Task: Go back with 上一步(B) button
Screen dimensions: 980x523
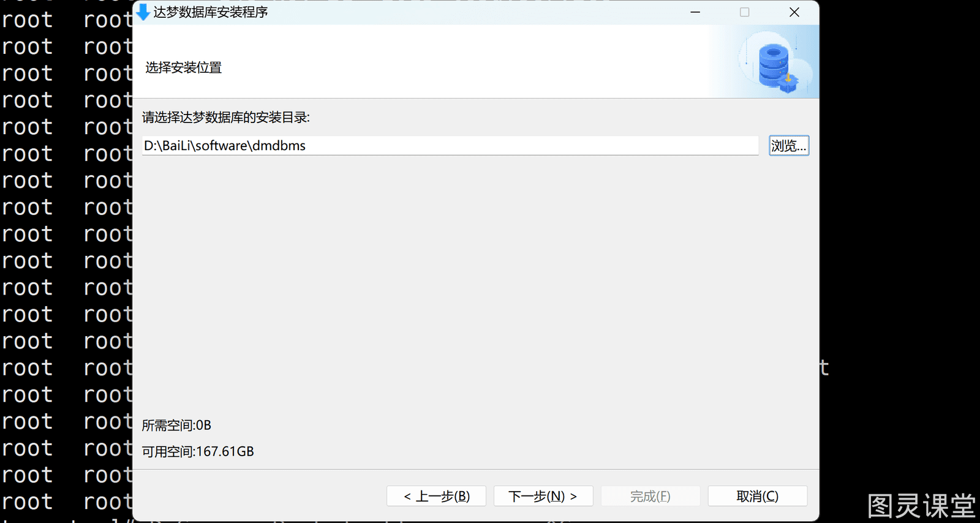Action: (436, 496)
